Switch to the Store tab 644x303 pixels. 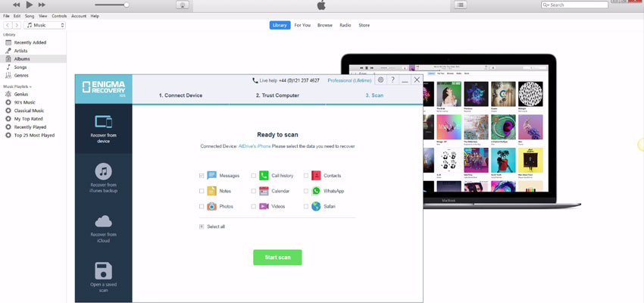(364, 25)
